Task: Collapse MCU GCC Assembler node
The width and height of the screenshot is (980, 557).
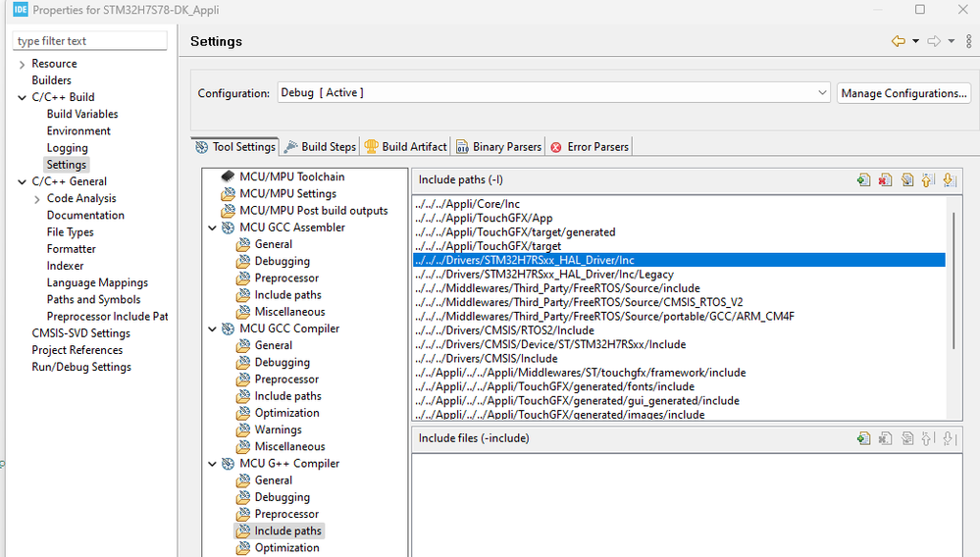Action: [213, 228]
